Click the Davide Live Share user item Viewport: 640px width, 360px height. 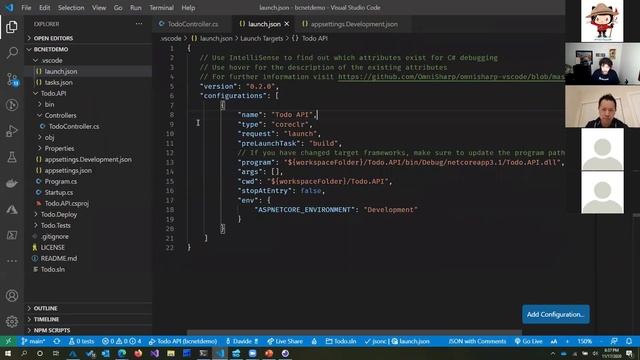pyautogui.click(x=242, y=341)
